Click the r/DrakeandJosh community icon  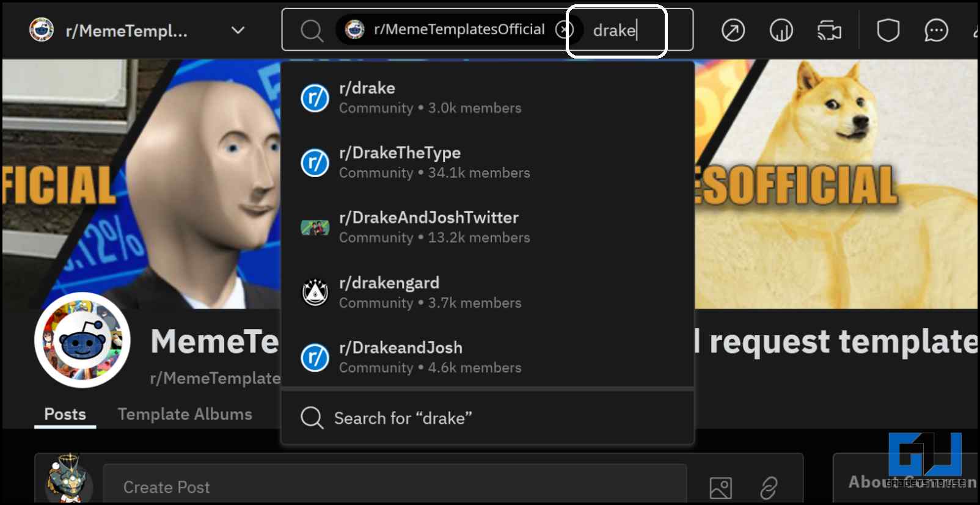point(315,358)
